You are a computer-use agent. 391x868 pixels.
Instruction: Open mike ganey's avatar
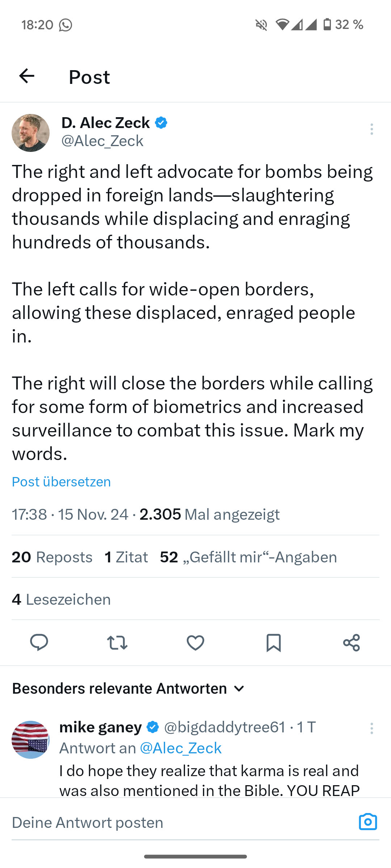pyautogui.click(x=30, y=740)
